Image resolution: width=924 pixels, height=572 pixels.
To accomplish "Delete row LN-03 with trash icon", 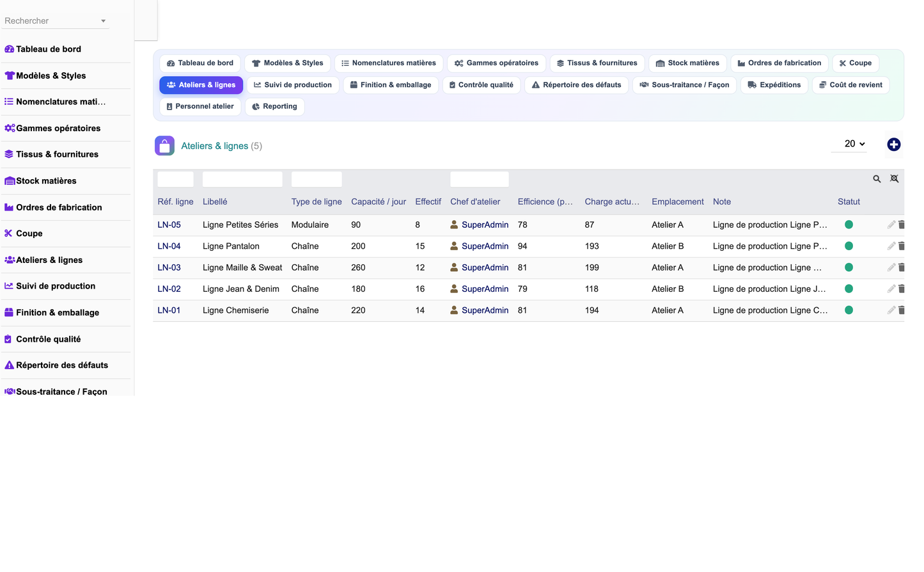I will pos(902,267).
